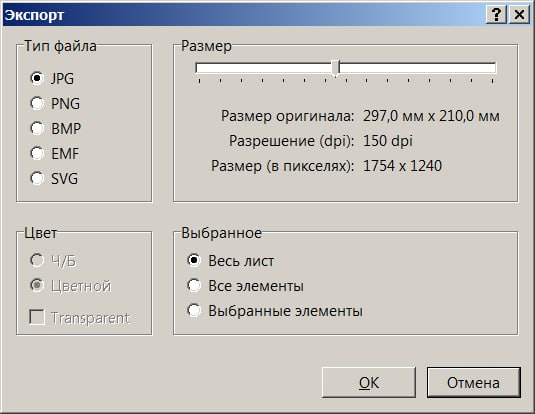This screenshot has width=535, height=414.
Task: Click the 150 dpi resolution value
Action: (388, 141)
